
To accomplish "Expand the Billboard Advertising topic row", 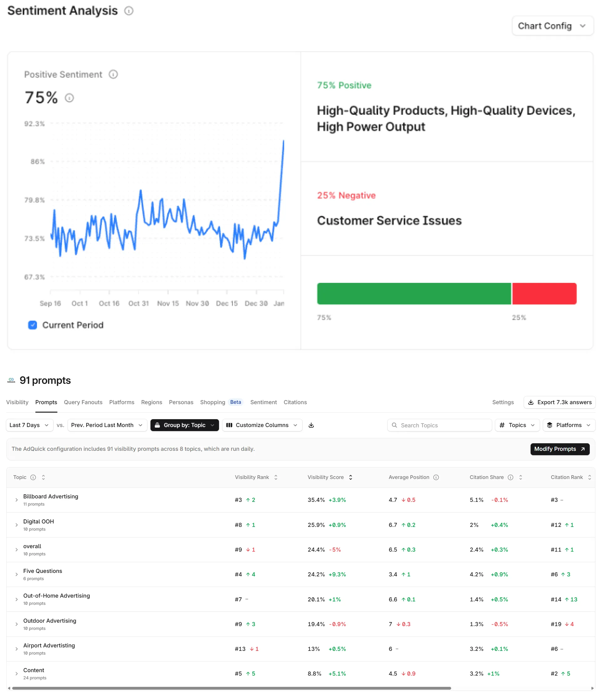I will (x=17, y=500).
